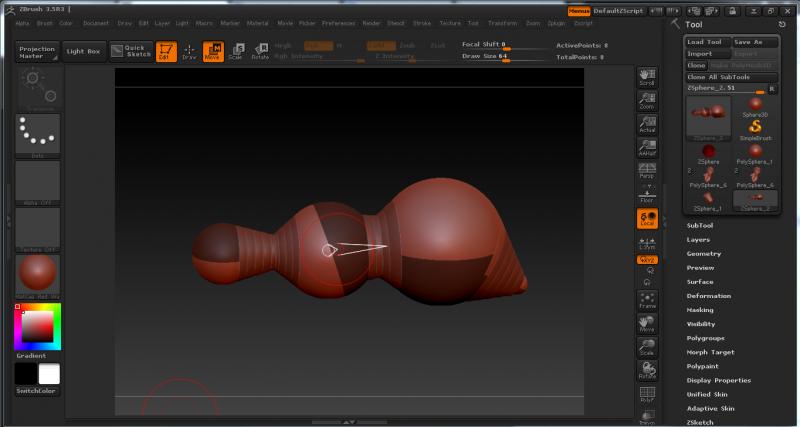Select the Scale tool in top toolbar

[236, 51]
